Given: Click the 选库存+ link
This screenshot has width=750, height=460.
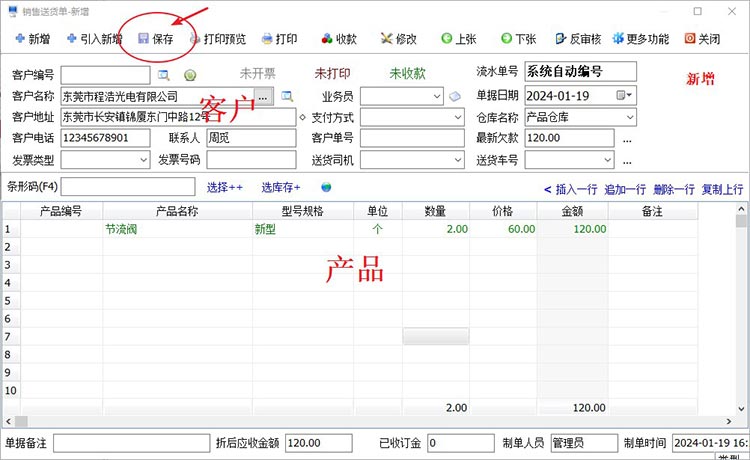Looking at the screenshot, I should pos(281,187).
